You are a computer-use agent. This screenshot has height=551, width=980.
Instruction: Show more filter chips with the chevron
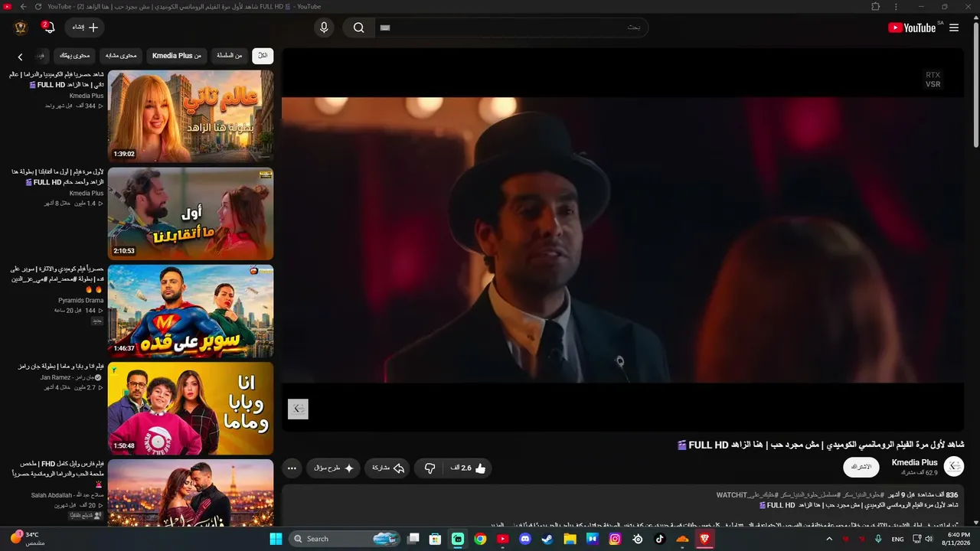[20, 57]
